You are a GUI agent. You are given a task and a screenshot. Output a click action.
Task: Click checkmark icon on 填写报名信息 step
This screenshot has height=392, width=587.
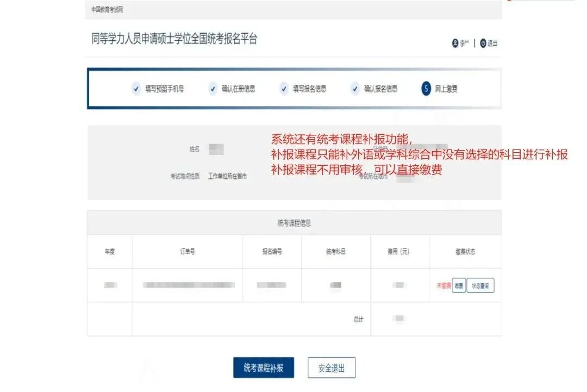pyautogui.click(x=283, y=88)
